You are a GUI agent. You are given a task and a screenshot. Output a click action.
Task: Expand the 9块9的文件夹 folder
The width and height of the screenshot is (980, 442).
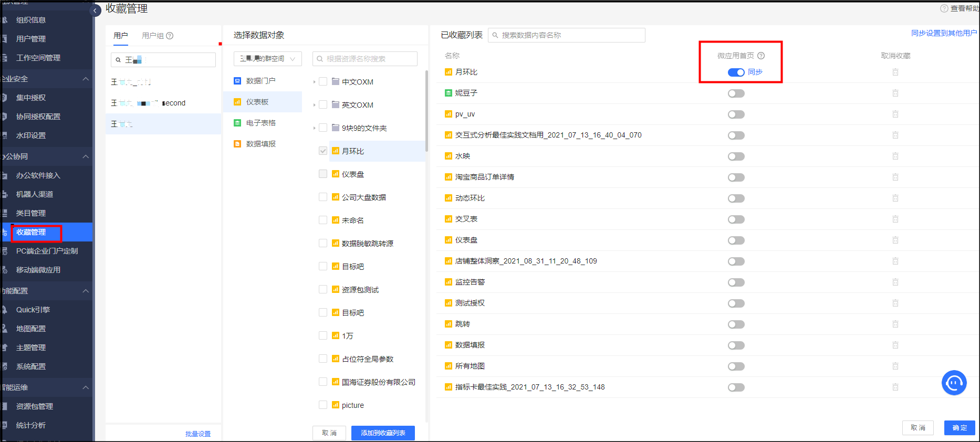tap(314, 128)
